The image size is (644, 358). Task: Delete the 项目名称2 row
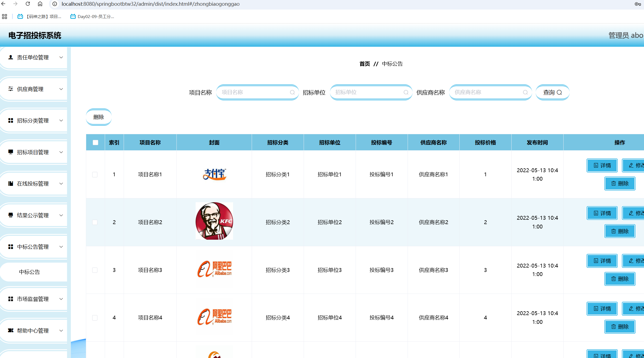[x=620, y=231]
